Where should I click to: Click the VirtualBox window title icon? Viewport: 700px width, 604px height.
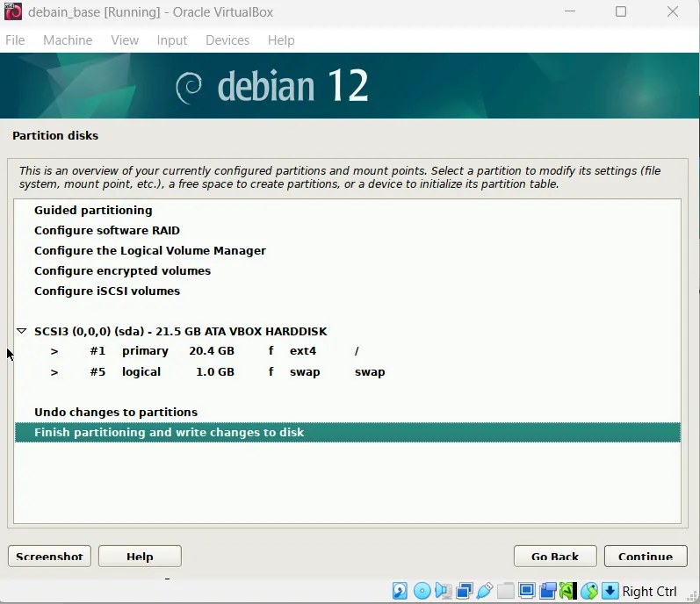click(13, 12)
